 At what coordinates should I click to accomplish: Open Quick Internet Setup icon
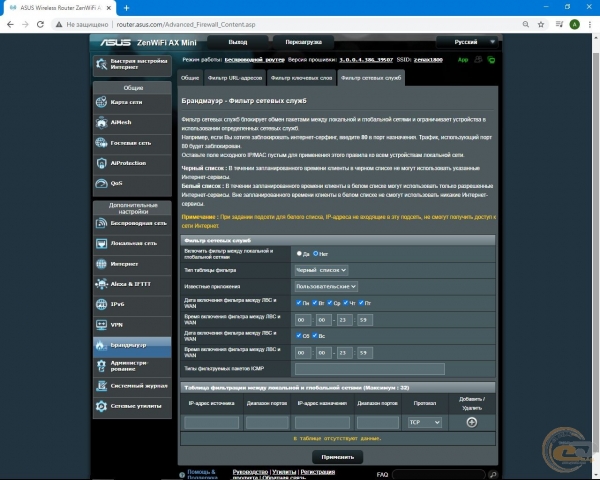[x=101, y=64]
